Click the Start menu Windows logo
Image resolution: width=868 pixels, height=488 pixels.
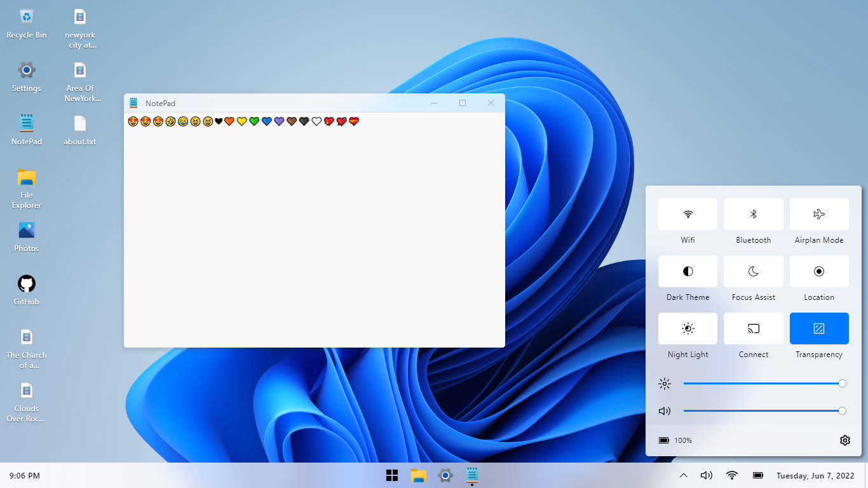pos(392,475)
